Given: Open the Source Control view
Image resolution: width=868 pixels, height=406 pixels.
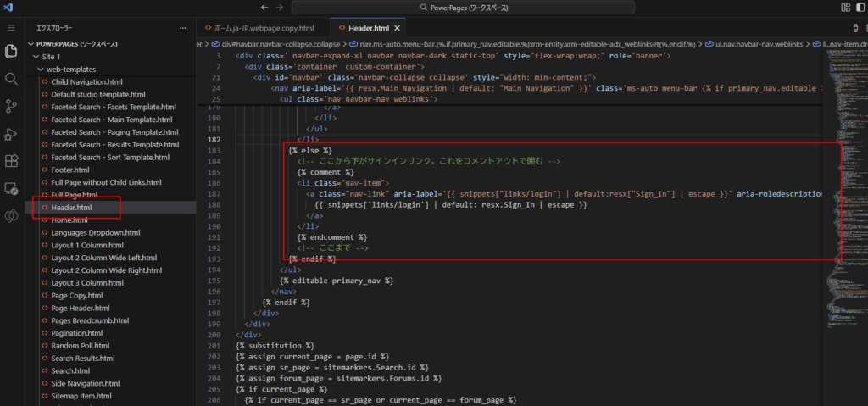Looking at the screenshot, I should click(11, 106).
